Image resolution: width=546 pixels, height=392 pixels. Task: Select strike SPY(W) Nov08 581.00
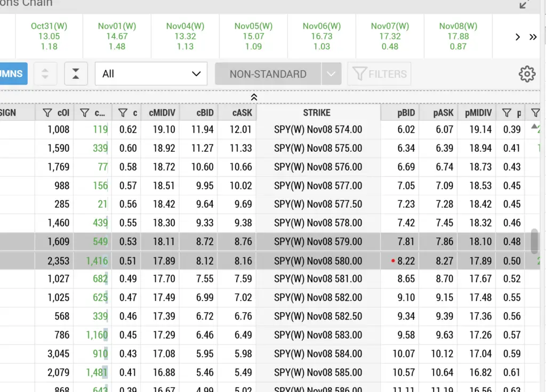tap(318, 279)
